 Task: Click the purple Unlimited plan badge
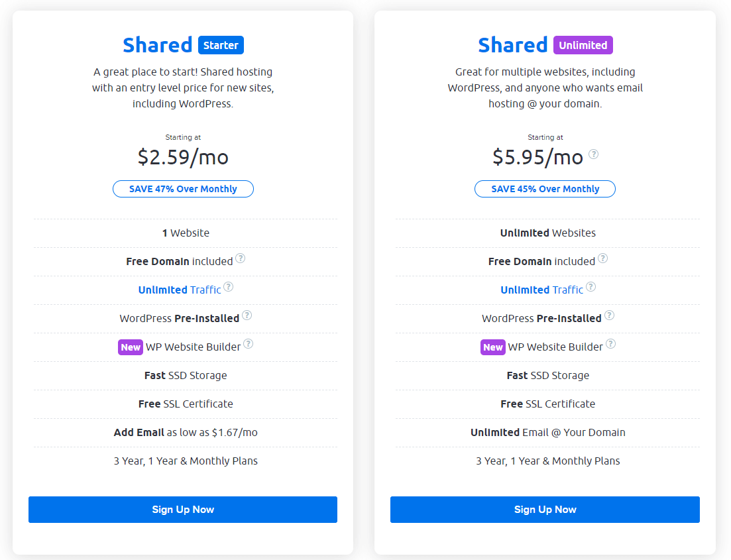click(583, 45)
